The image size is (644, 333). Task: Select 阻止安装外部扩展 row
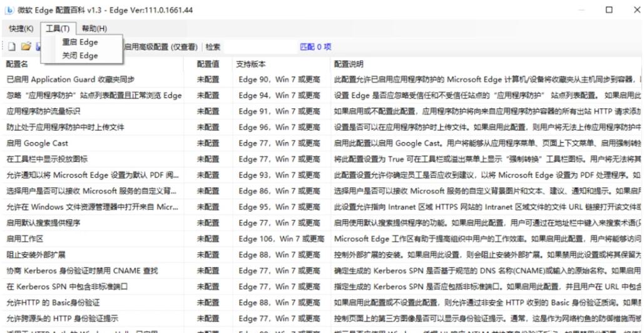322,255
